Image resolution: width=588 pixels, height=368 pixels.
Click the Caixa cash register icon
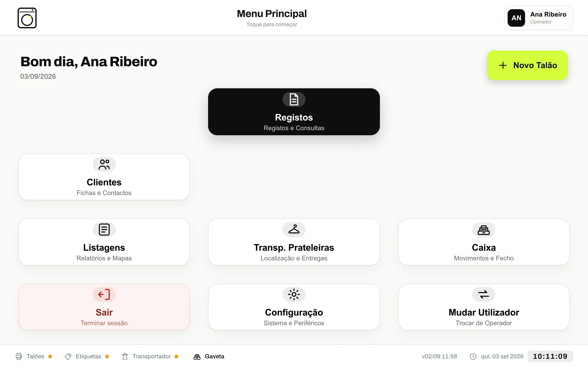(484, 230)
